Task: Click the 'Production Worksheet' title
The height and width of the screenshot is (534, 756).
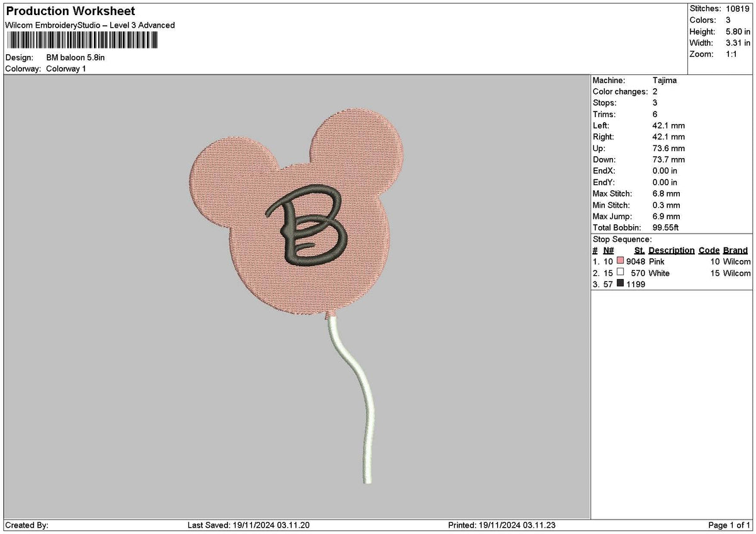Action: tap(70, 11)
